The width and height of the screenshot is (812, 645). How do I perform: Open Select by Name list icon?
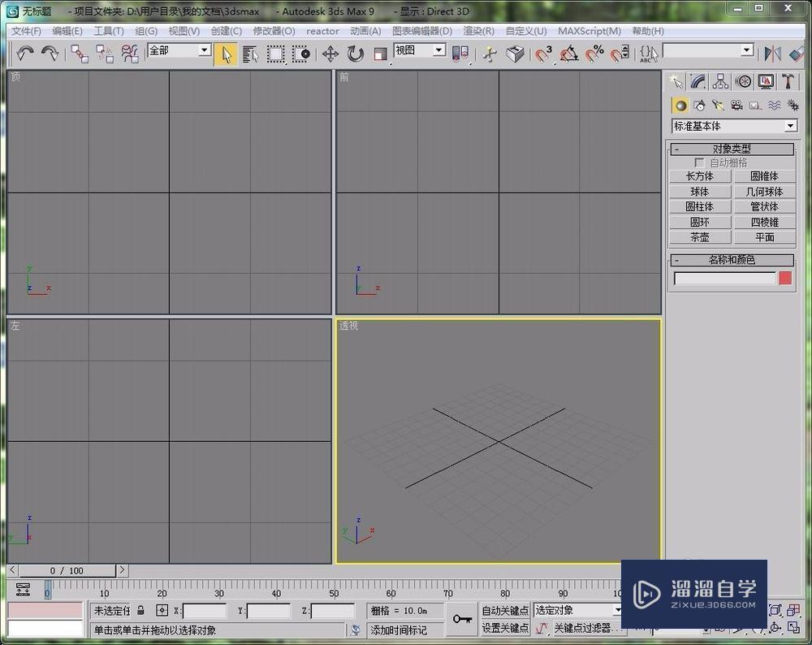250,54
